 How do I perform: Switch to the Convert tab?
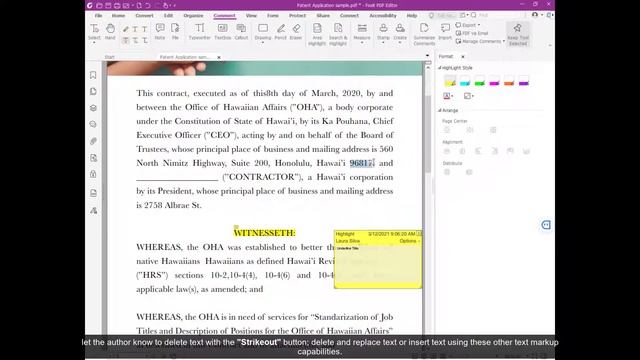coord(144,16)
